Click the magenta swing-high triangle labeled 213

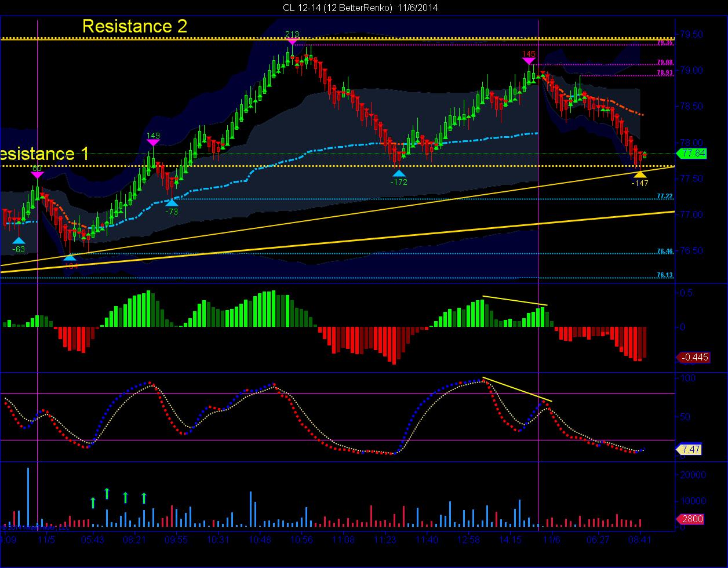tap(292, 41)
